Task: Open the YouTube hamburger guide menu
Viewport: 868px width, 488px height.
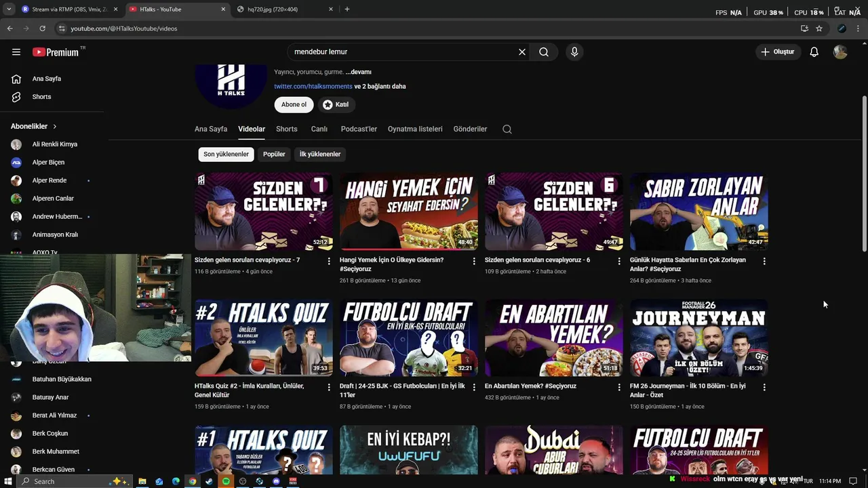Action: point(16,52)
